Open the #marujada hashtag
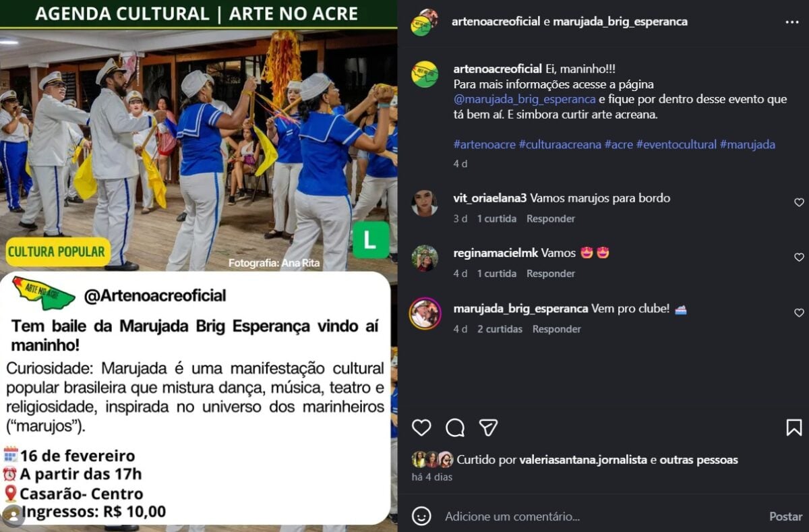 click(x=747, y=144)
